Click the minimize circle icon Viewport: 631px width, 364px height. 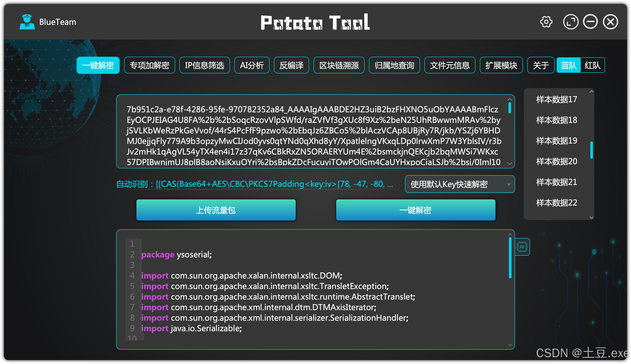click(590, 22)
